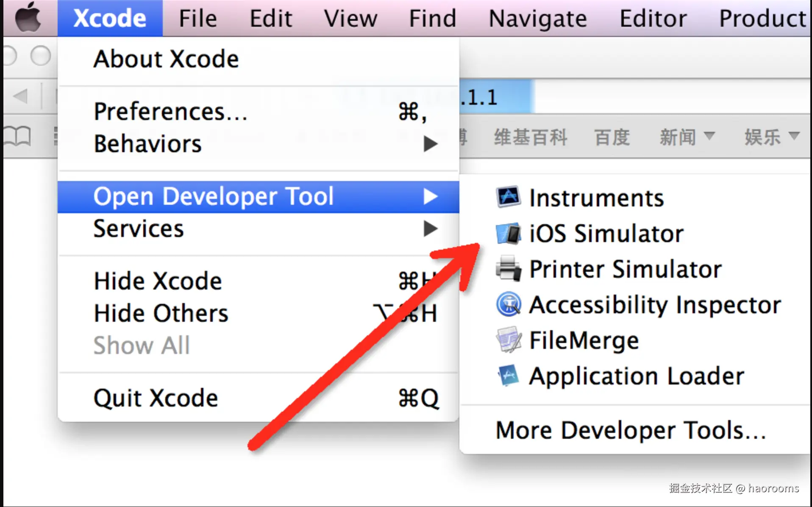Image resolution: width=812 pixels, height=507 pixels.
Task: Open the File menu
Action: point(197,19)
